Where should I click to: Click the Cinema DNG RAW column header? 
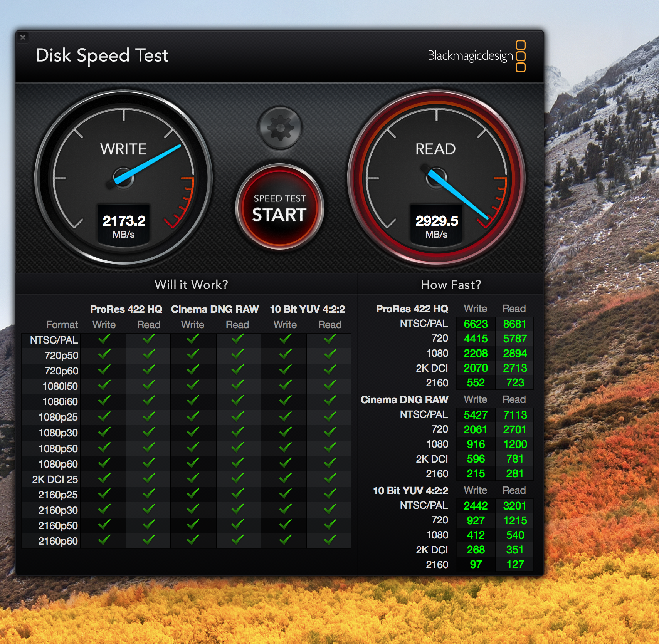pos(215,309)
